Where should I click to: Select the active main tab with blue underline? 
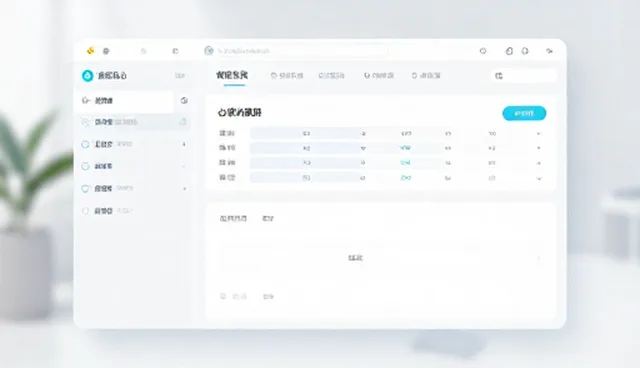(x=232, y=75)
